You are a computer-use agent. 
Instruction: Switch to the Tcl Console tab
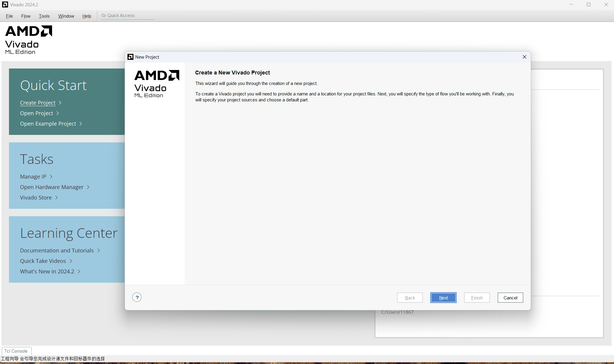pyautogui.click(x=16, y=351)
